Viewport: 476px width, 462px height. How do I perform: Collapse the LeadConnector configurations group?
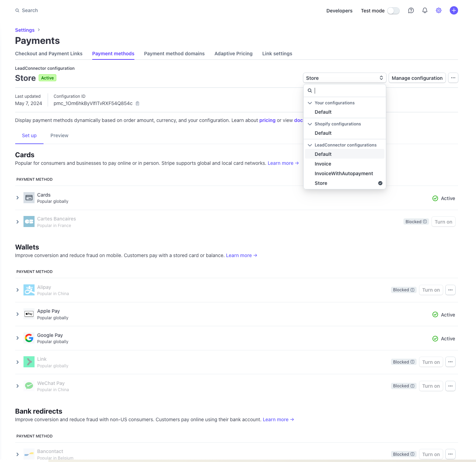(310, 145)
